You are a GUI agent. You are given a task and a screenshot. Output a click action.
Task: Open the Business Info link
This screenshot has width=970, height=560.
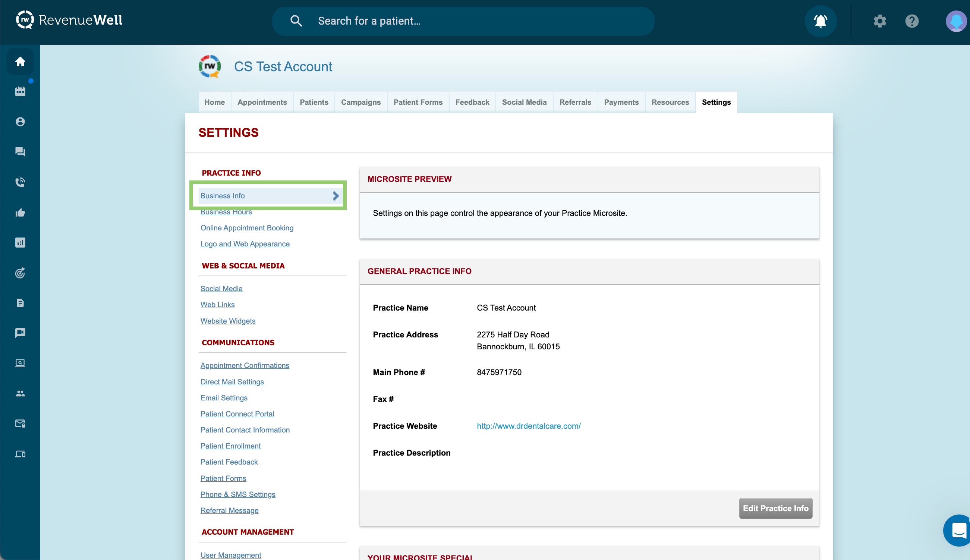222,196
